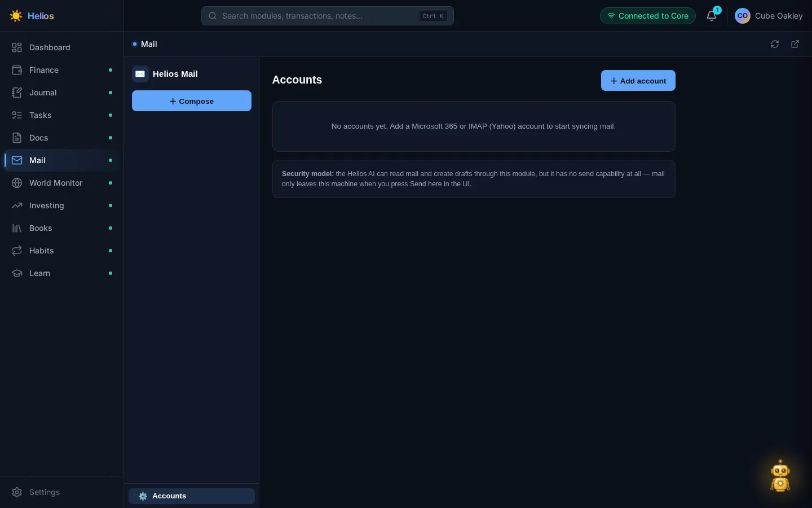This screenshot has height=508, width=812.
Task: Open the Dashboard module
Action: click(62, 47)
